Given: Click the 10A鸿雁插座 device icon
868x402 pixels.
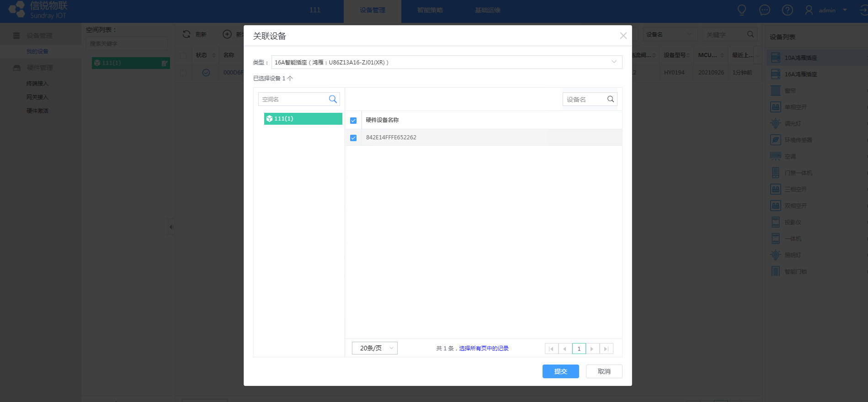Looking at the screenshot, I should coord(776,58).
